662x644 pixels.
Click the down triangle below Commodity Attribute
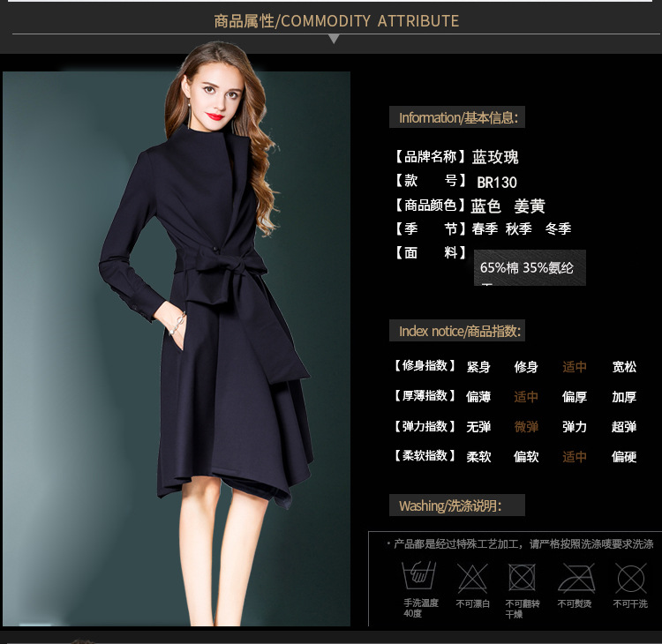333,40
